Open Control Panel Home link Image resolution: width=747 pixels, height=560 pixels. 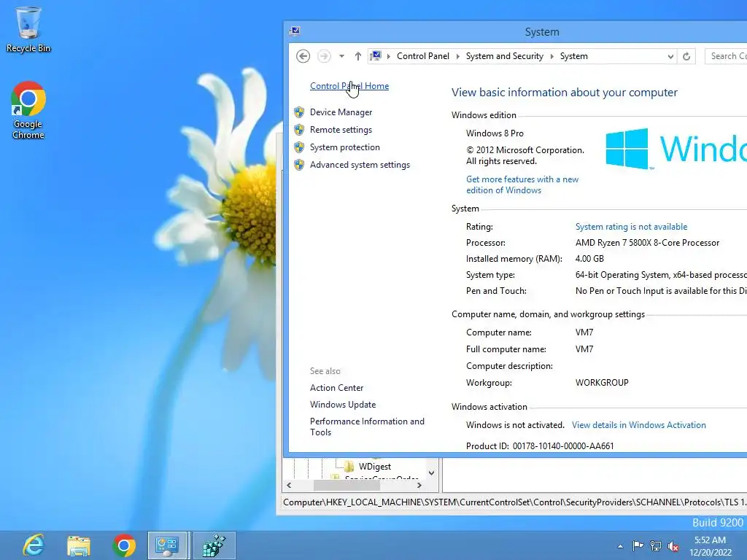point(349,86)
